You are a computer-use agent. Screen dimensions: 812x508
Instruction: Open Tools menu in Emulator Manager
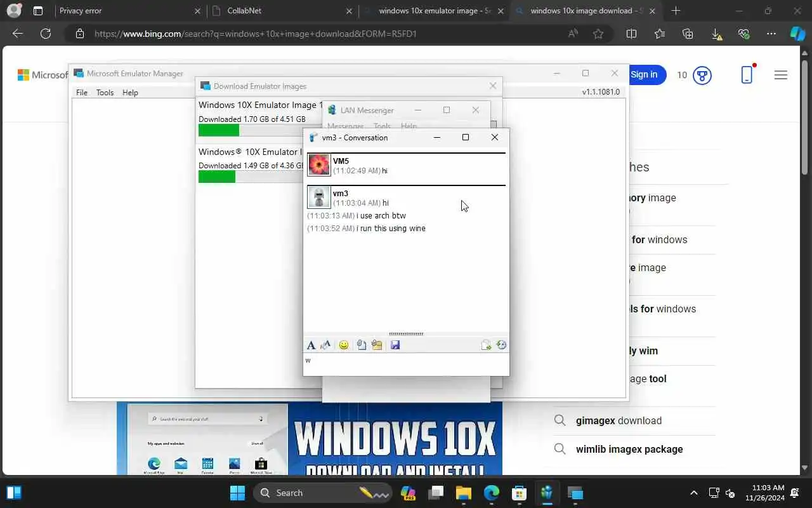[105, 93]
